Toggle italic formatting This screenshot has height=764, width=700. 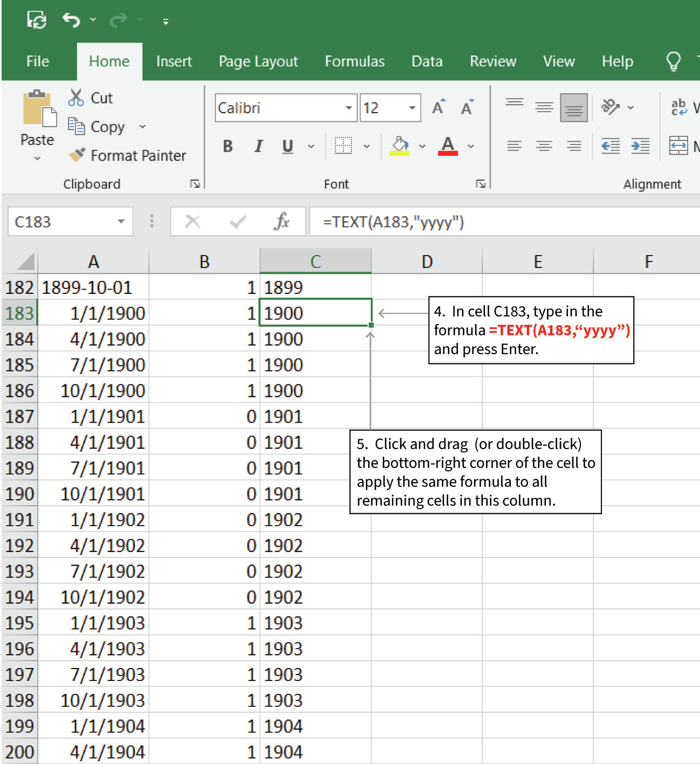click(x=258, y=146)
